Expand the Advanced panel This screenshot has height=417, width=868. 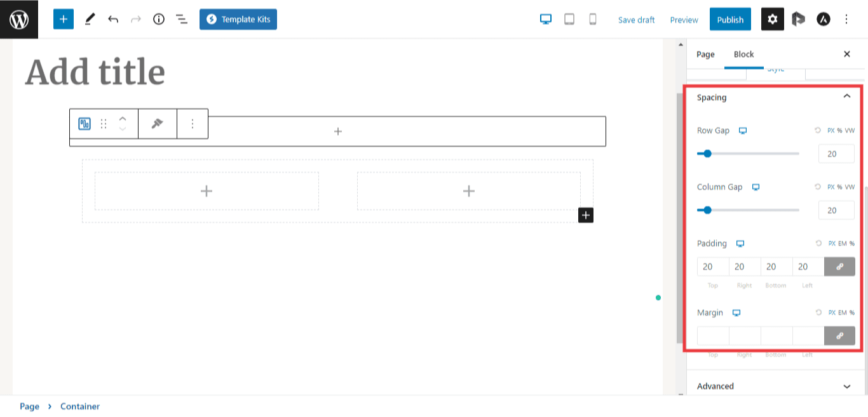pyautogui.click(x=846, y=387)
